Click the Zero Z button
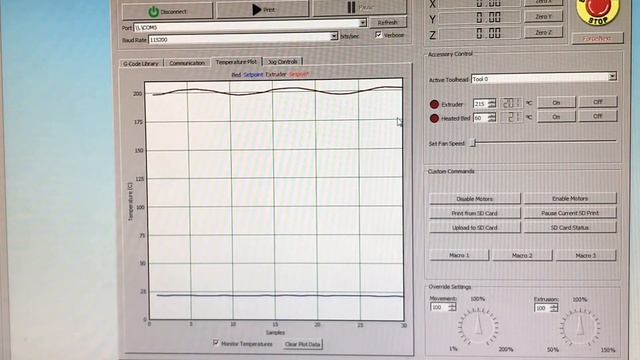640x360 pixels. tap(543, 32)
